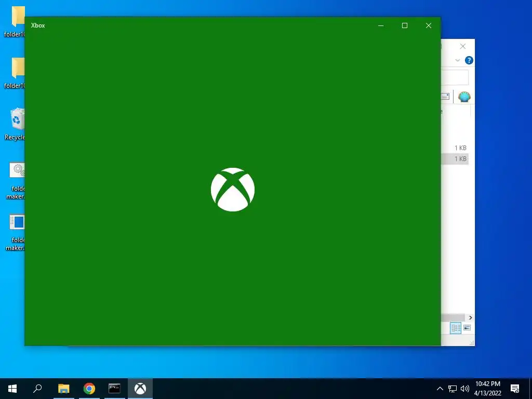Image resolution: width=532 pixels, height=399 pixels.
Task: Open the network status tray icon
Action: tap(453, 389)
